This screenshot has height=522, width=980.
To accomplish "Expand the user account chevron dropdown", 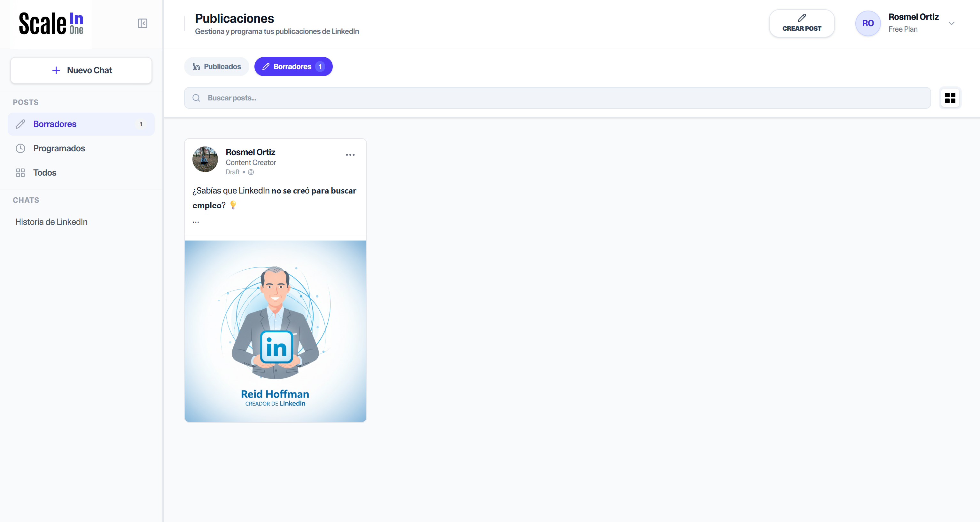I will tap(951, 24).
